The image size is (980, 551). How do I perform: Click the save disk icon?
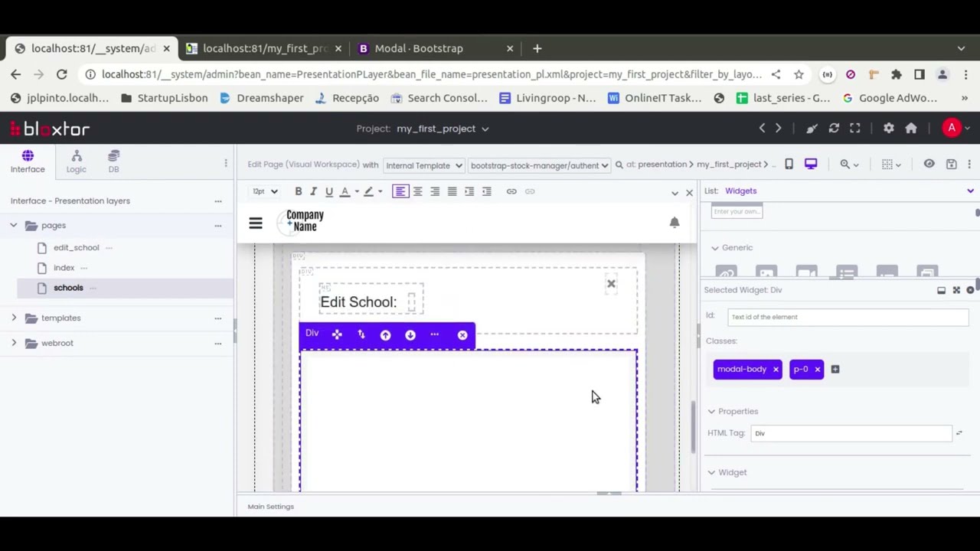click(x=951, y=164)
